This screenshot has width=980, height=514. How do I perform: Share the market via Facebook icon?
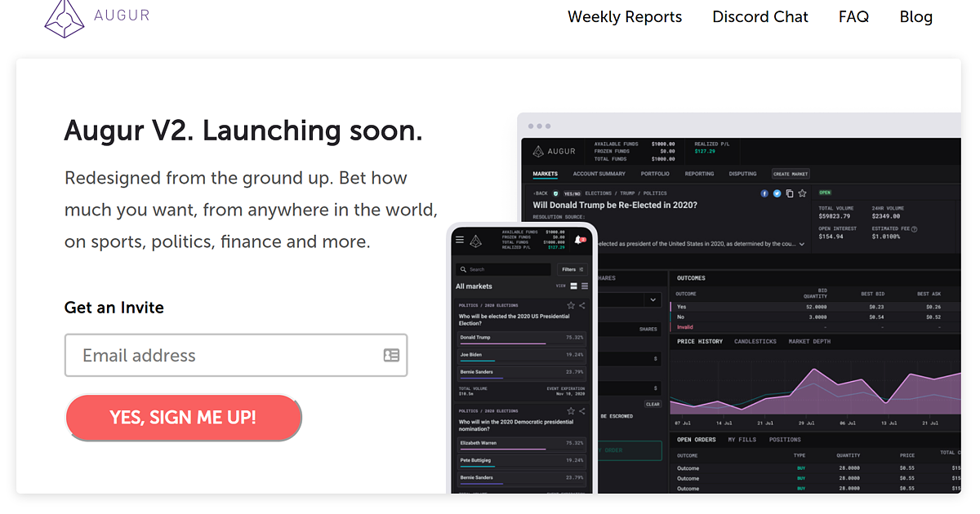(764, 193)
